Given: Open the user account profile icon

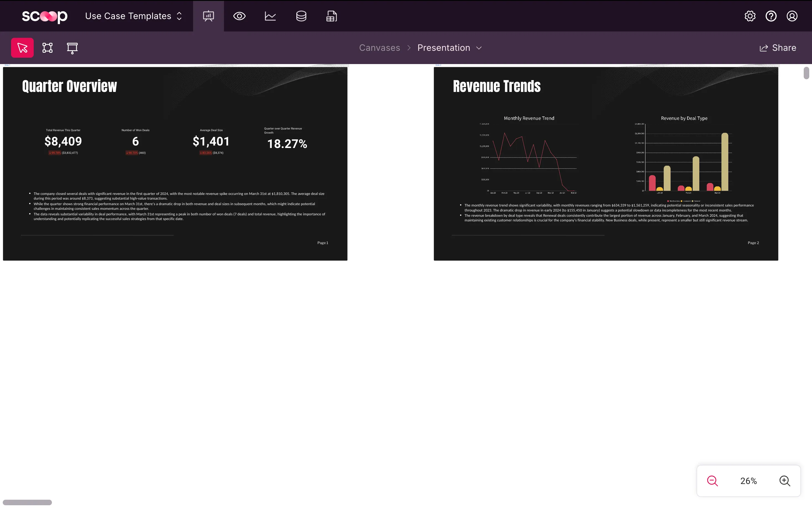Looking at the screenshot, I should (792, 16).
